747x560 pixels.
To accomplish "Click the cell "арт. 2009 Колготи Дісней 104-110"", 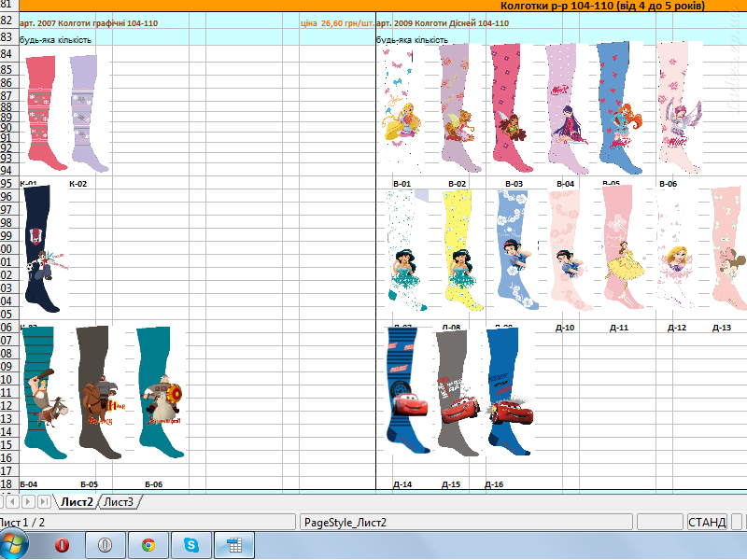I will pos(443,23).
